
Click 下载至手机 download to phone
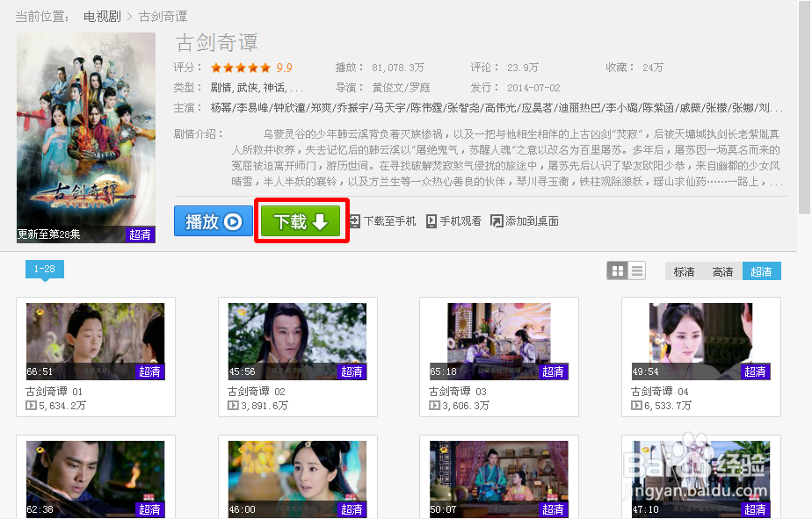[382, 221]
